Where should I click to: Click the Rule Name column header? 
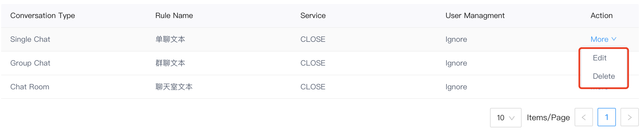[x=174, y=15]
